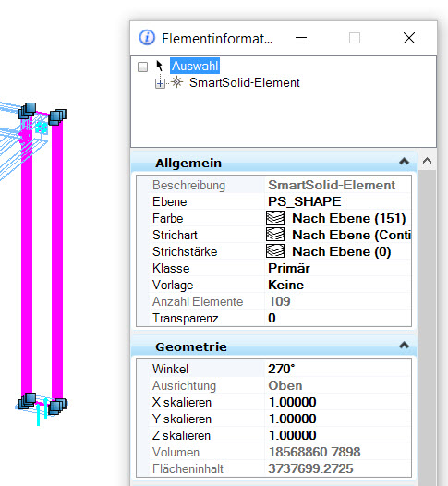Viewport: 448px width, 486px height.
Task: Click the Farbe by-level layer icon
Action: coord(275,218)
